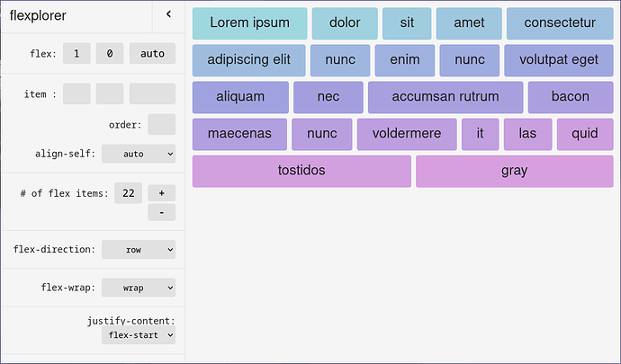Open the justify-content dropdown
The image size is (621, 364).
(x=139, y=335)
